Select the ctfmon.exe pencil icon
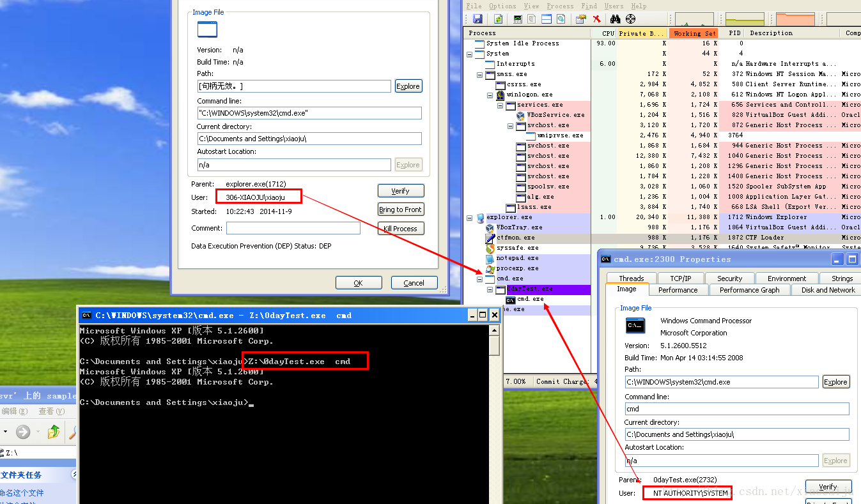 click(x=490, y=238)
